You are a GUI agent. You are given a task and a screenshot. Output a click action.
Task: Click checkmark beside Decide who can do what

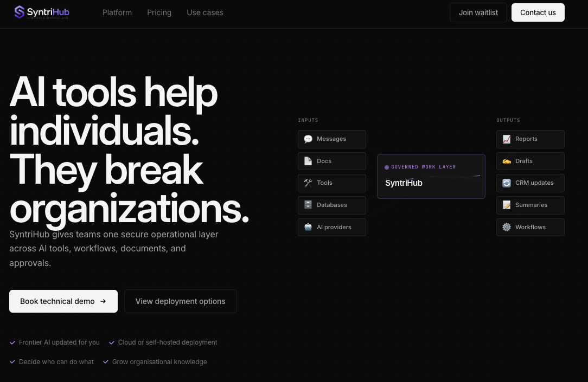click(12, 362)
